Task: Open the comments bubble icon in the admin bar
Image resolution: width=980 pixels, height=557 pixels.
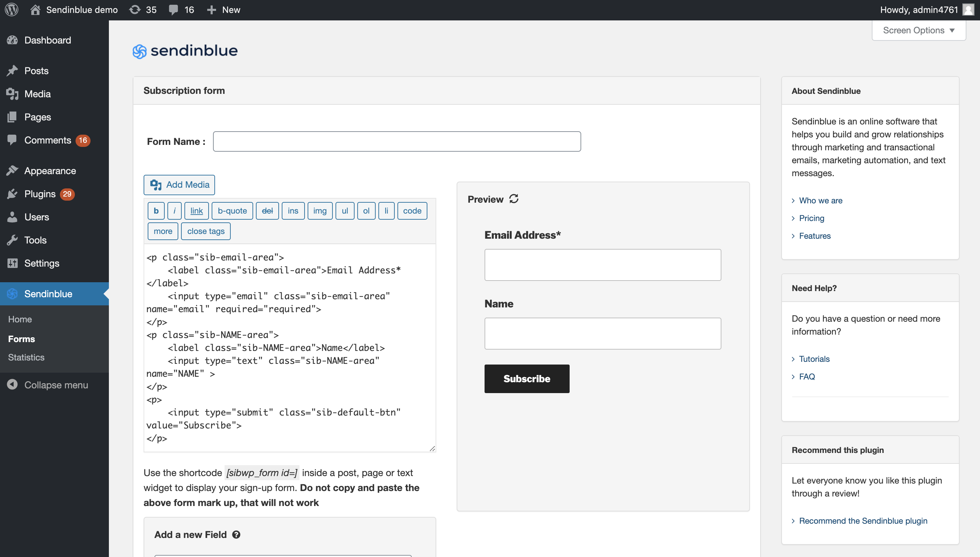Action: click(174, 10)
